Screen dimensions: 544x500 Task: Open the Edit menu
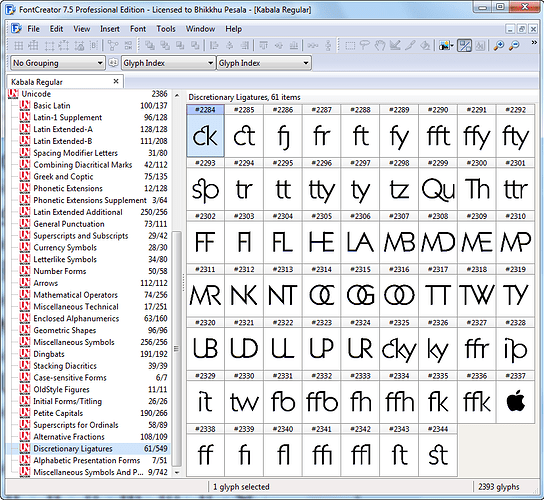(56, 29)
